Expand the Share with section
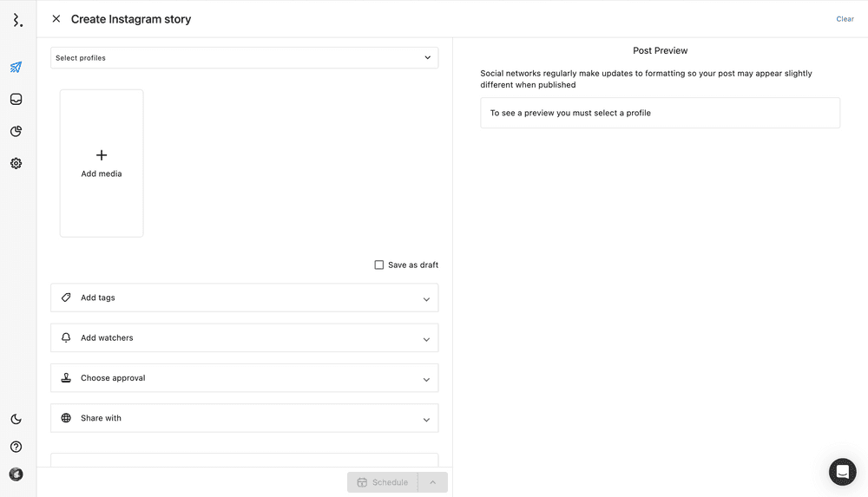868x497 pixels. [244, 418]
